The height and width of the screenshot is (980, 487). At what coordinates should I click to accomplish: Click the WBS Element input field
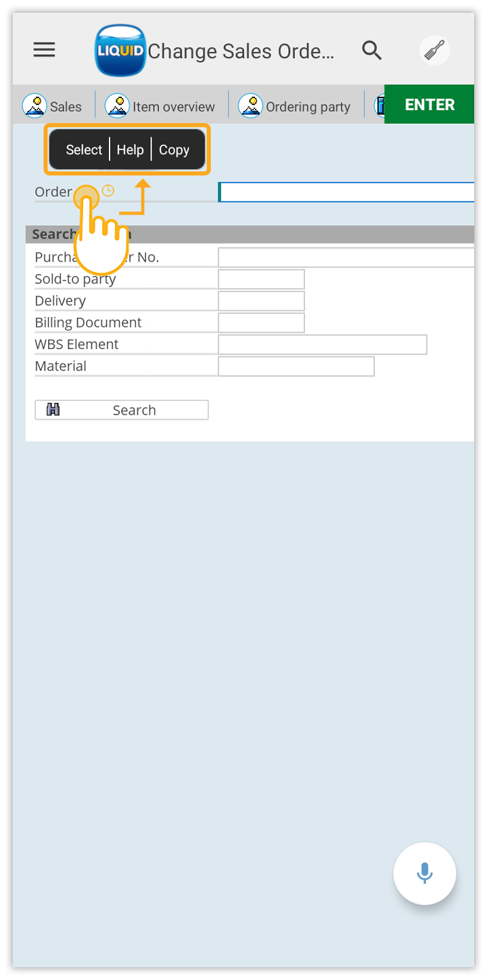pos(323,344)
